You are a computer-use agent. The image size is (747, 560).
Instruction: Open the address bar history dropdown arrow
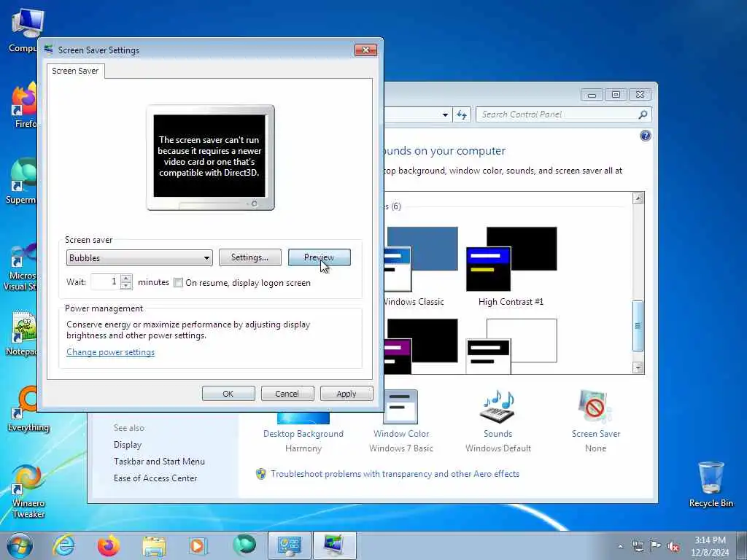445,114
